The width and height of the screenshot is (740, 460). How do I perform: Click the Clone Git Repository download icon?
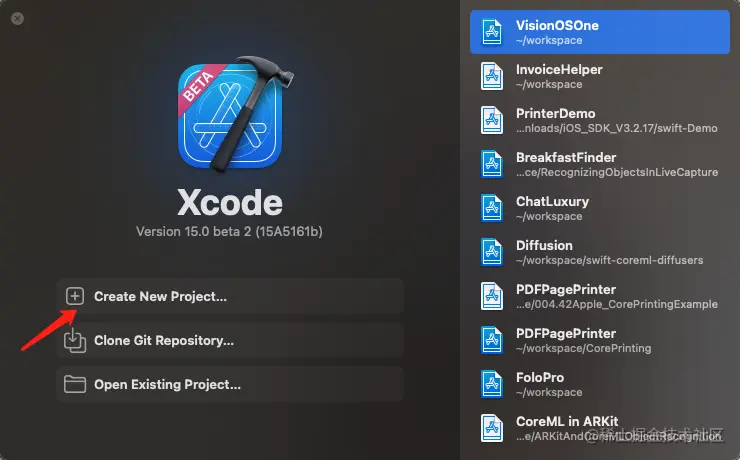pyautogui.click(x=75, y=340)
